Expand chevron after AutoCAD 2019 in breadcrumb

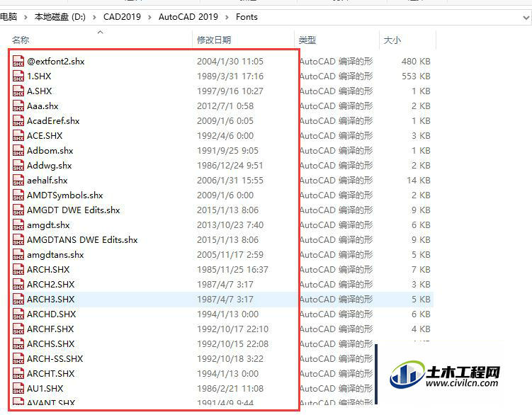227,17
